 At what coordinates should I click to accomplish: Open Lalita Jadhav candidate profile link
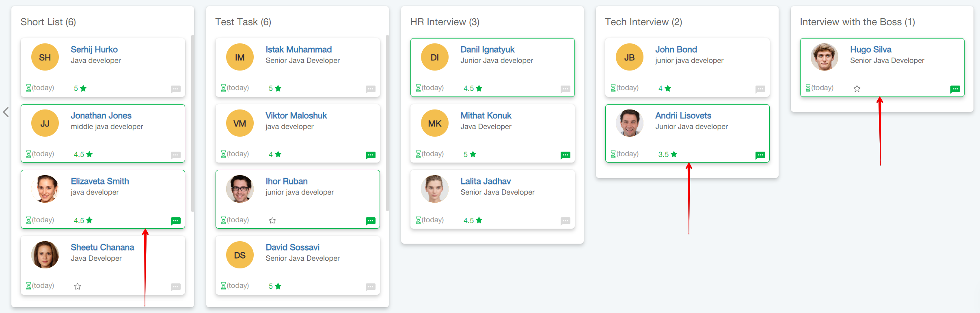pyautogui.click(x=485, y=181)
